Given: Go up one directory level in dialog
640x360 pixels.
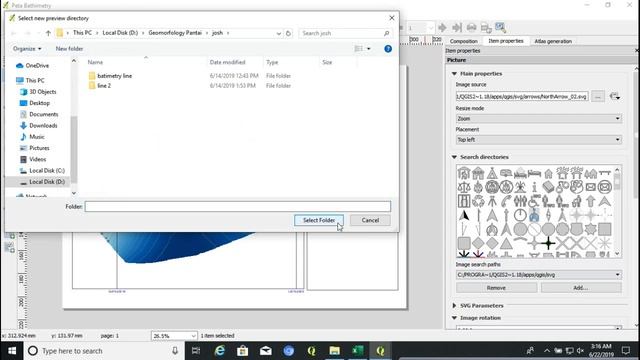Looking at the screenshot, I should 48,33.
